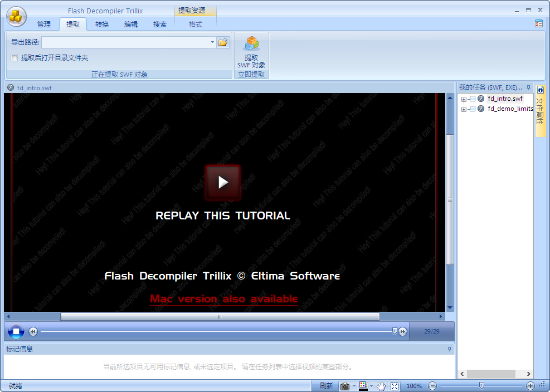Click the 提取 SWF 对象 button
The width and height of the screenshot is (550, 392).
click(x=251, y=52)
